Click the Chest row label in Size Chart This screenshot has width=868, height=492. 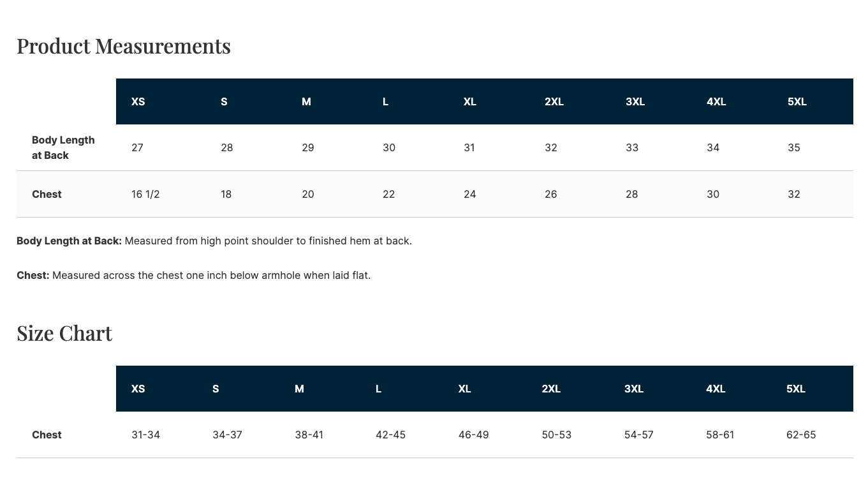coord(47,435)
